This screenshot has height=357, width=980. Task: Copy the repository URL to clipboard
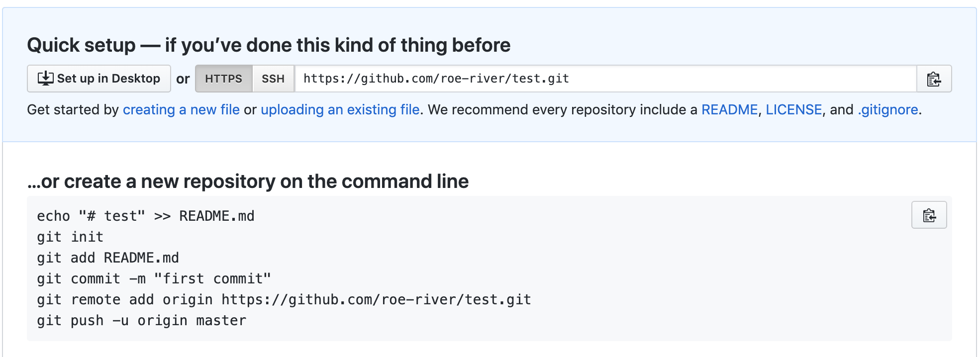[x=934, y=79]
